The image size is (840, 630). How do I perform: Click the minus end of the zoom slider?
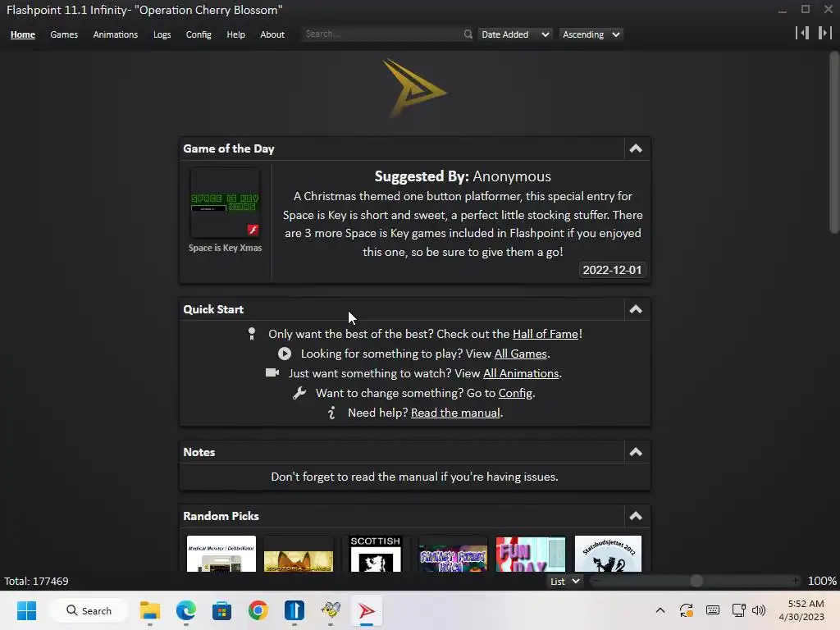tap(596, 581)
